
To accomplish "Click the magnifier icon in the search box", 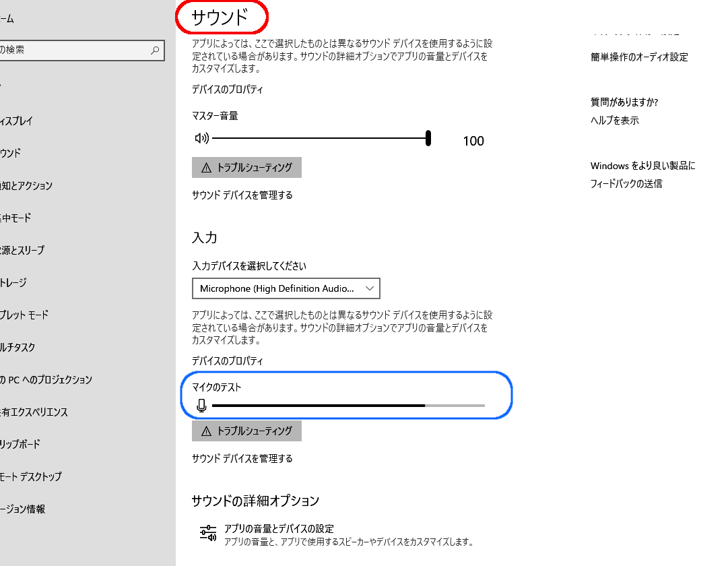I will click(x=156, y=50).
